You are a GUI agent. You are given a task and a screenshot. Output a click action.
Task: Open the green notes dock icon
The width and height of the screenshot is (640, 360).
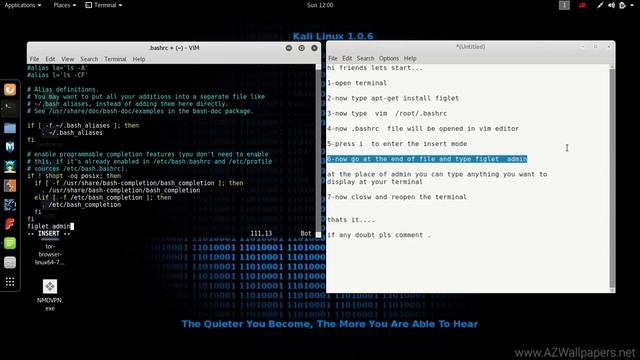(x=10, y=243)
